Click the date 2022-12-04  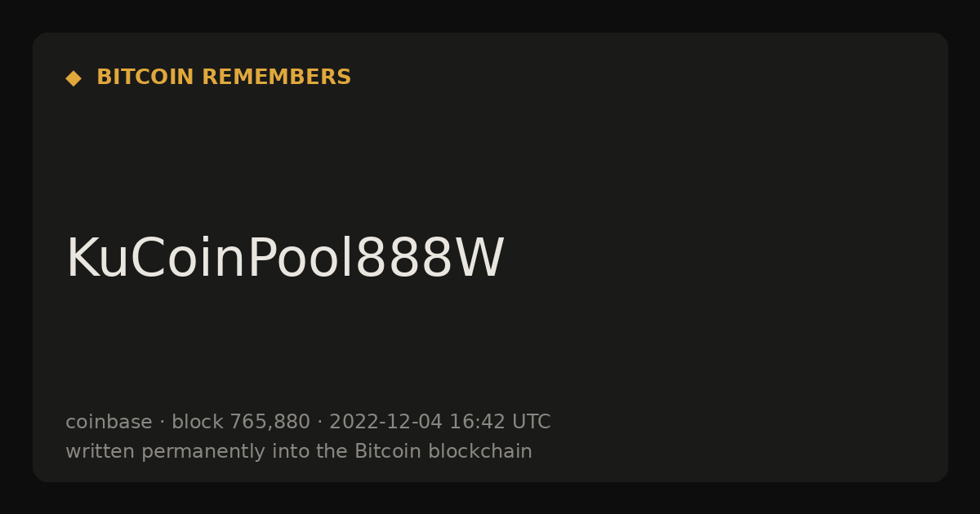(x=385, y=422)
